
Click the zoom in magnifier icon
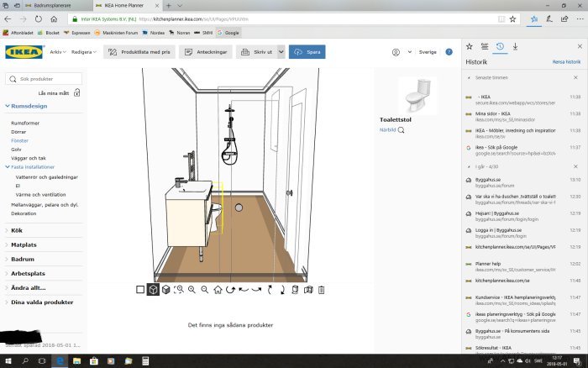192,290
